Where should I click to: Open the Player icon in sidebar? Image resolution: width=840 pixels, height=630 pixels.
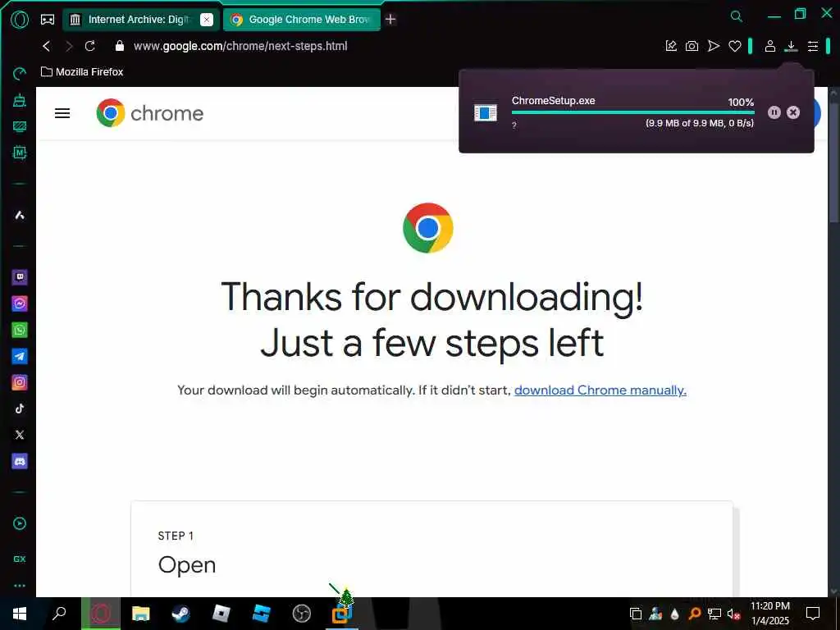tap(20, 523)
